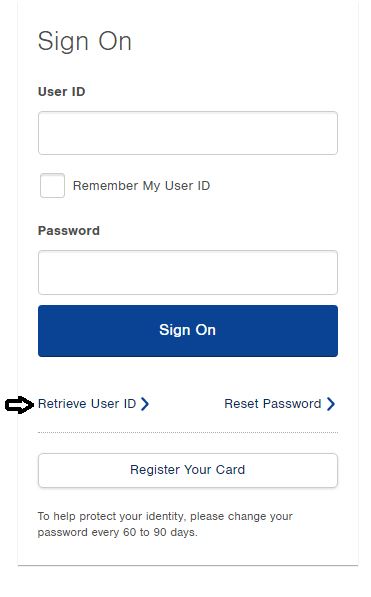Click the 'Register Your Card' text label

tap(187, 470)
